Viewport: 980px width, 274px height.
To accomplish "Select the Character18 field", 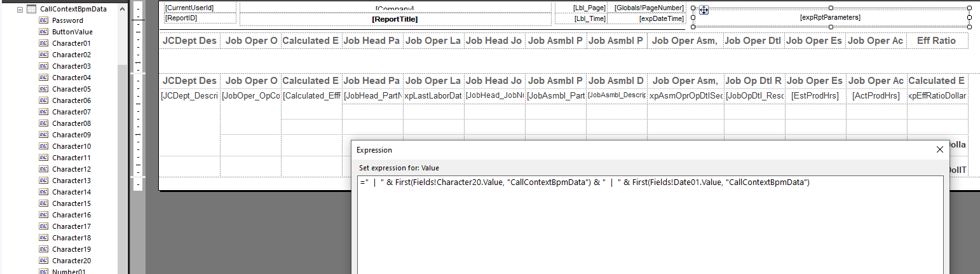I will coord(71,238).
